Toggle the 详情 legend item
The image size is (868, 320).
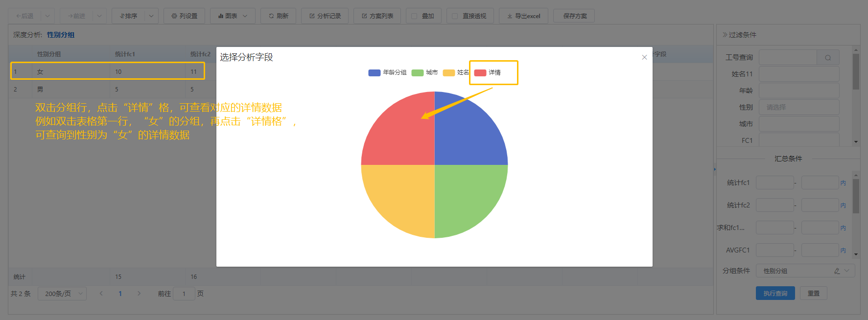point(488,72)
